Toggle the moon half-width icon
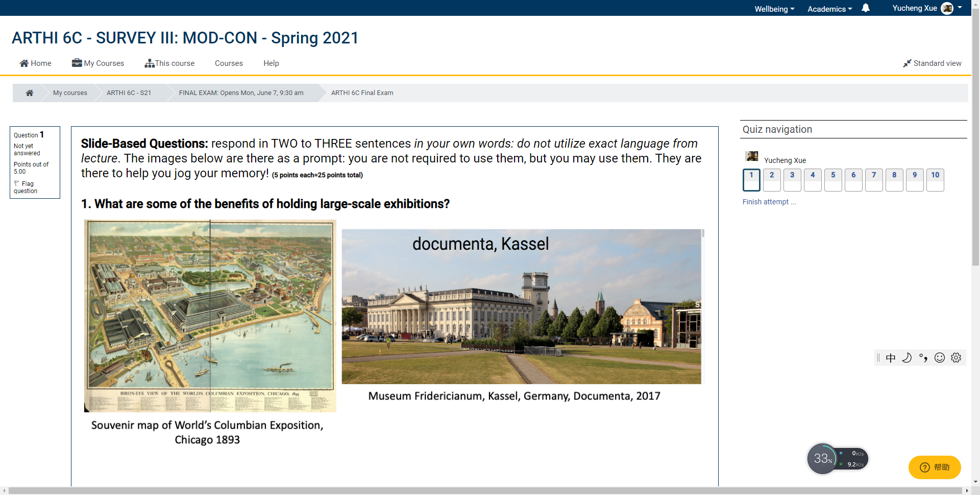The height and width of the screenshot is (495, 980). 907,358
